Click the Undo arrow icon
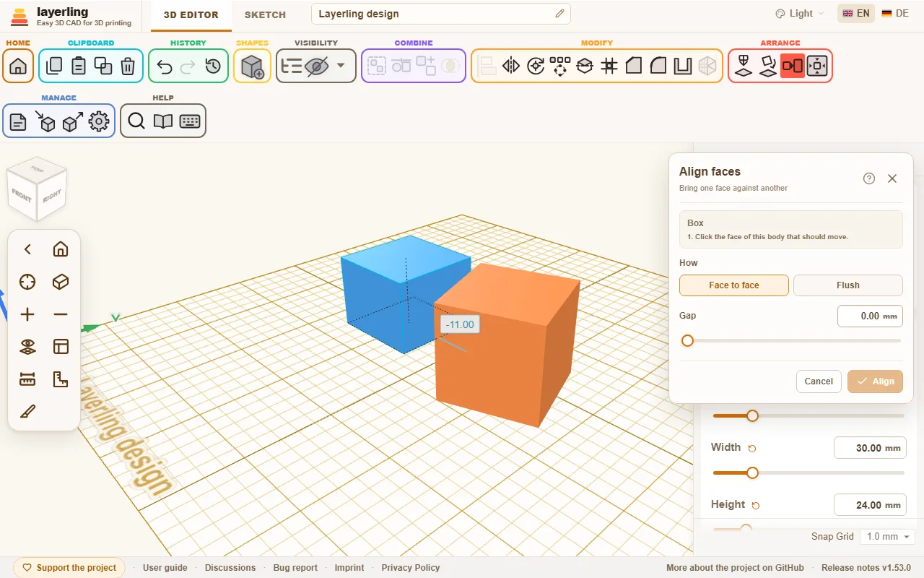Viewport: 924px width, 578px height. click(165, 66)
